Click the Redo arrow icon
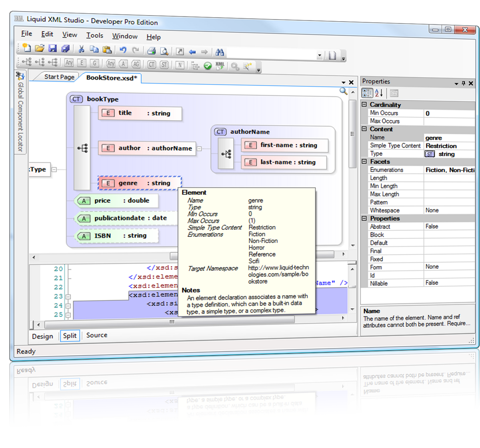Image resolution: width=480 pixels, height=448 pixels. [x=136, y=50]
